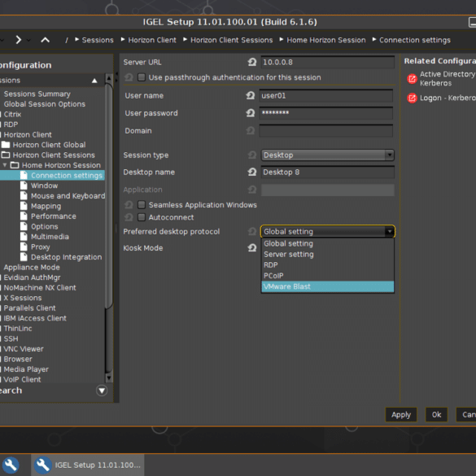
Task: Click page icon beside Proxy
Action: point(24,247)
